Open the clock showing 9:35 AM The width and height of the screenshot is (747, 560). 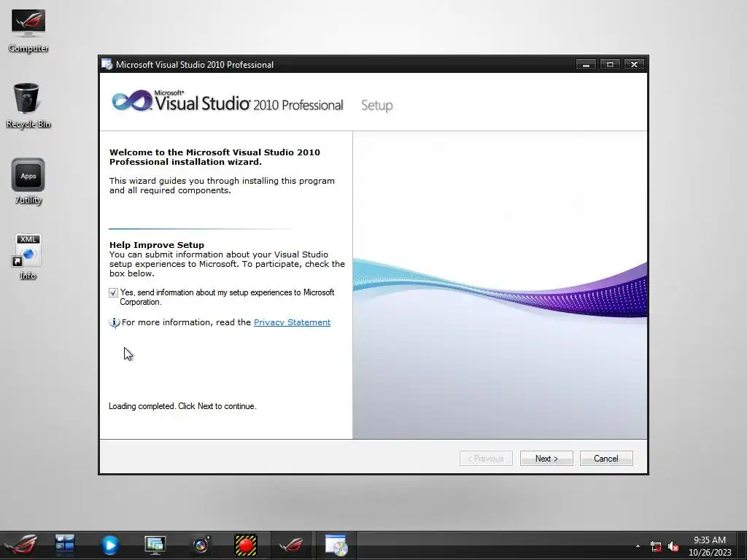(x=710, y=546)
